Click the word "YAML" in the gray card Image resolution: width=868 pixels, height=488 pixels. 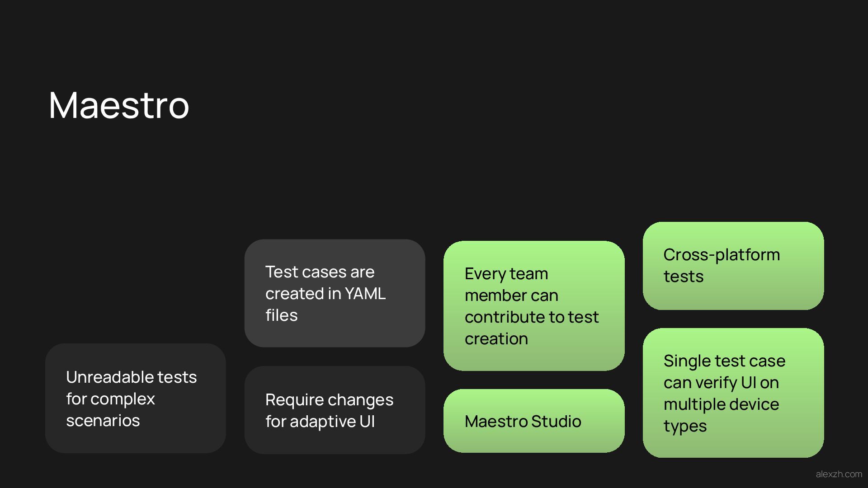pyautogui.click(x=365, y=294)
